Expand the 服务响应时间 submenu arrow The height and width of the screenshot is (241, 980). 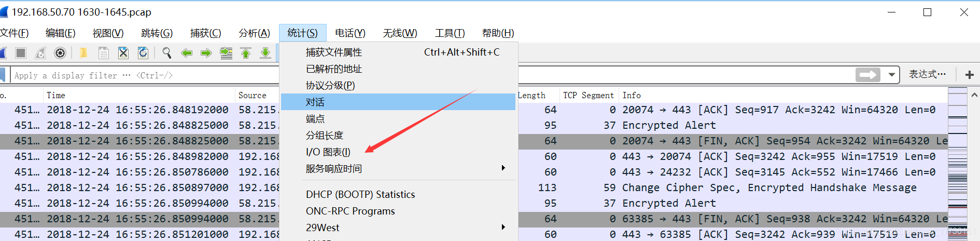[x=503, y=168]
